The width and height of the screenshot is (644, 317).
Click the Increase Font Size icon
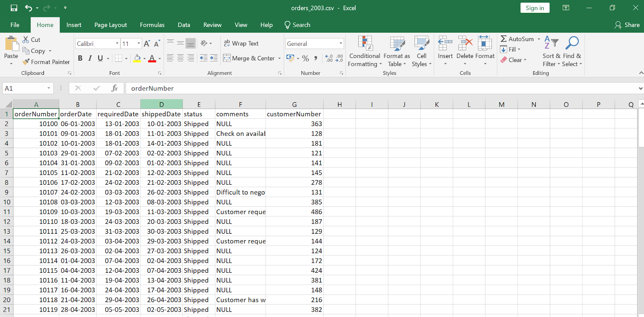pos(147,43)
